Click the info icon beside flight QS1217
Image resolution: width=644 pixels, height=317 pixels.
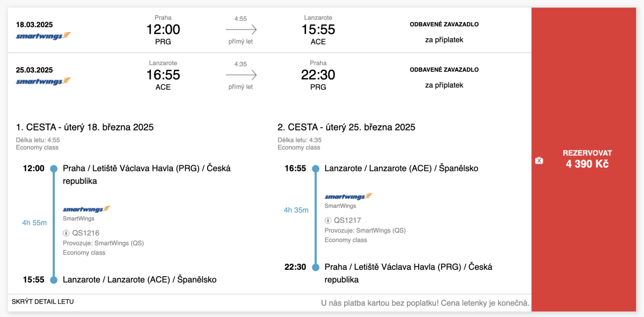tap(328, 220)
